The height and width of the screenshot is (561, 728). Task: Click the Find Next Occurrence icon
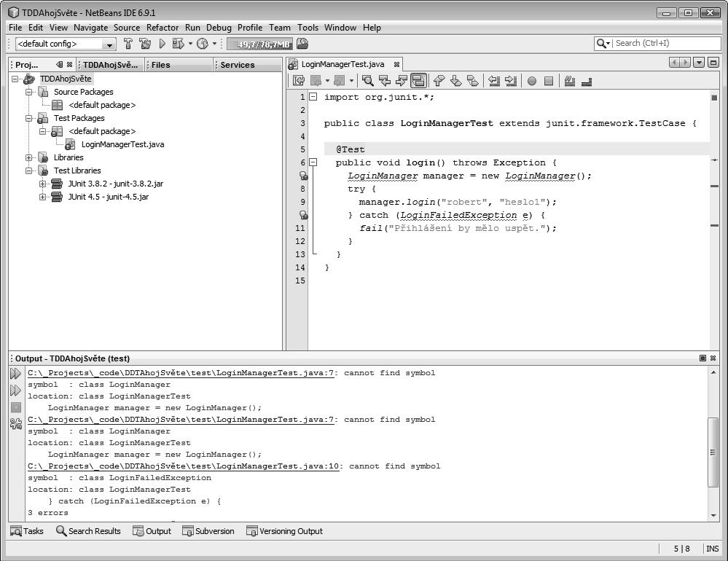coord(401,81)
